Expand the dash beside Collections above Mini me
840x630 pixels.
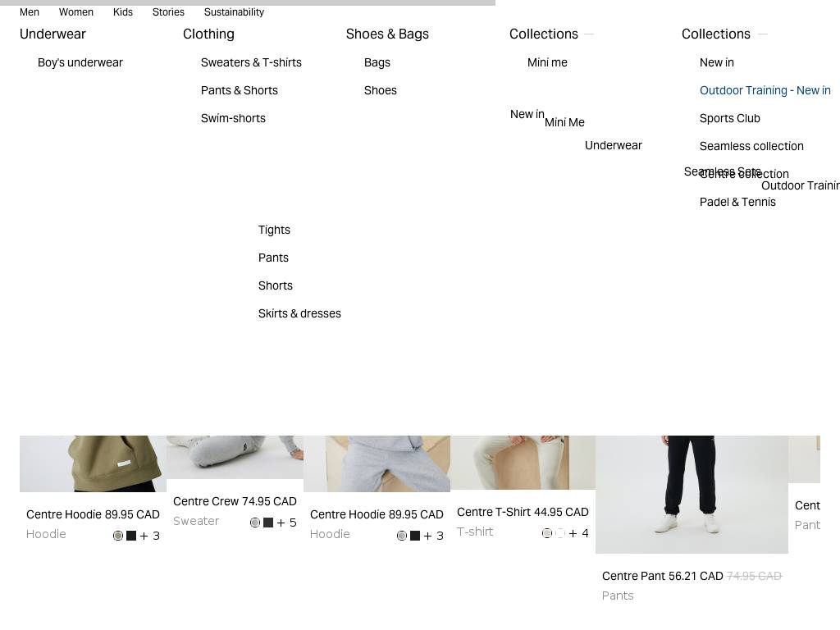pyautogui.click(x=589, y=34)
